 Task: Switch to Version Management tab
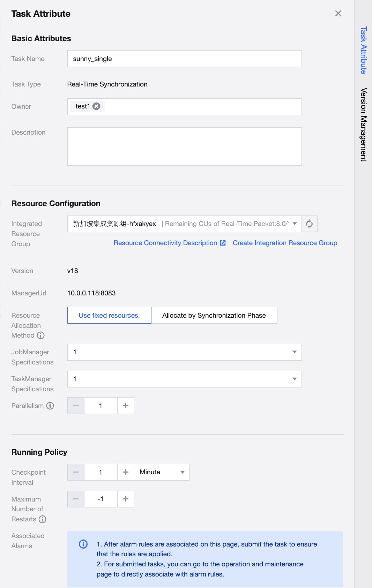[x=363, y=125]
